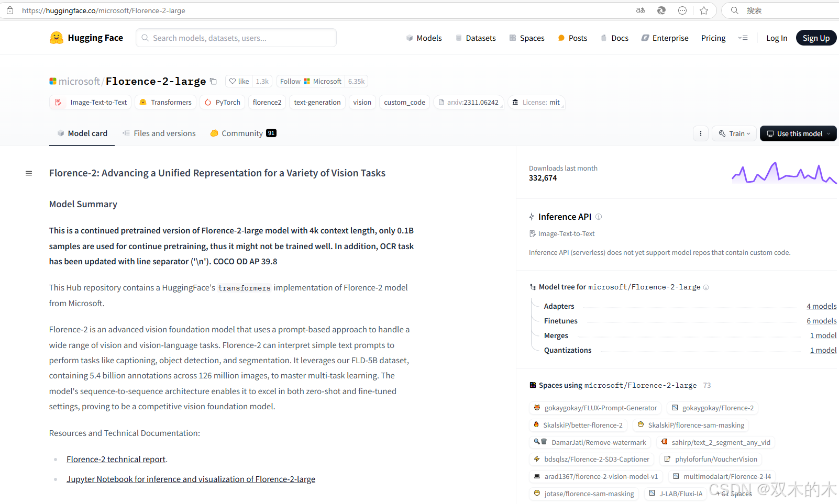Open Enterprise in top navigation

[665, 38]
